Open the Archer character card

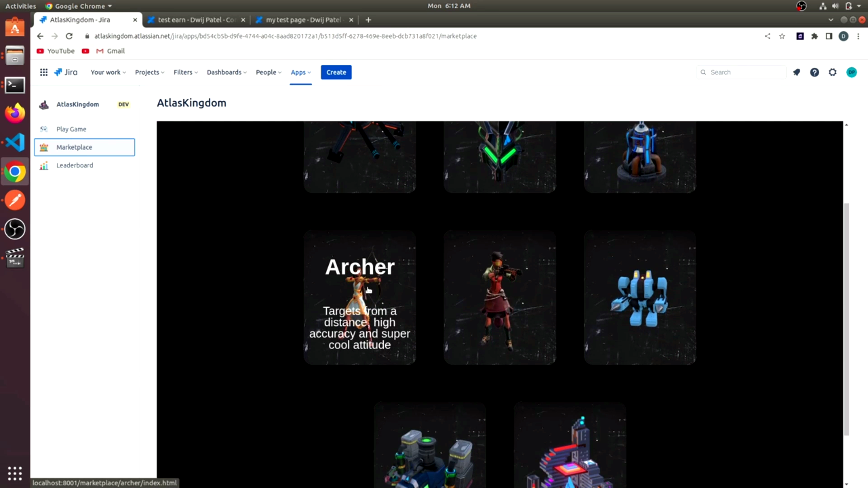pos(359,298)
